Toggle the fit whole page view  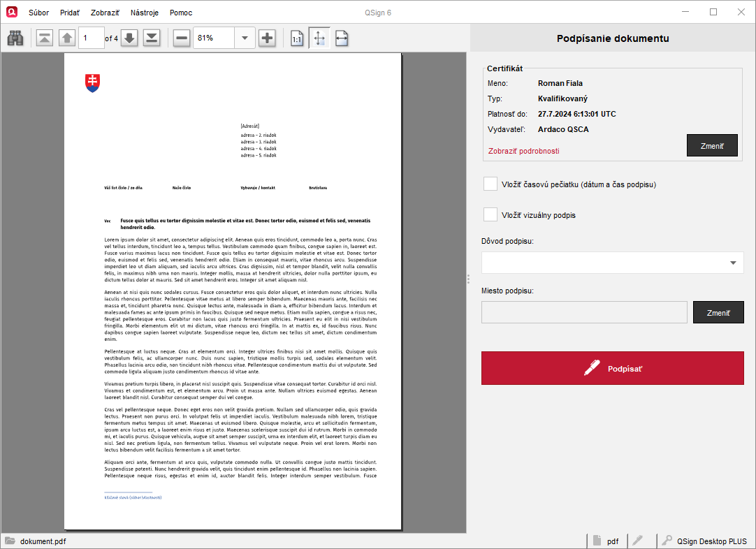319,38
